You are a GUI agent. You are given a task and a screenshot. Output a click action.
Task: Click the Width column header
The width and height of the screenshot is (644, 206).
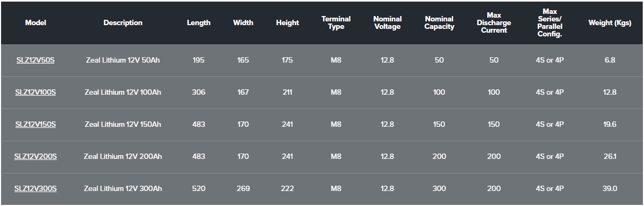243,23
